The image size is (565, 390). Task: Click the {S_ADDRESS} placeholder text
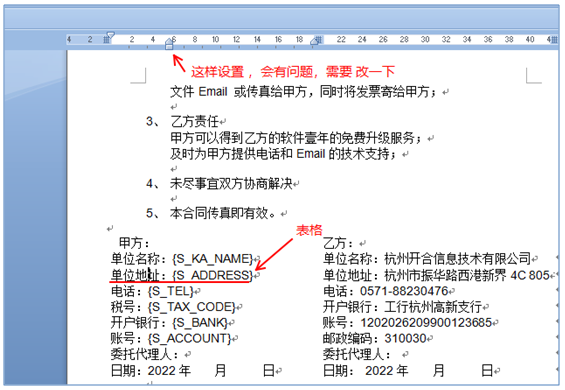(x=213, y=275)
